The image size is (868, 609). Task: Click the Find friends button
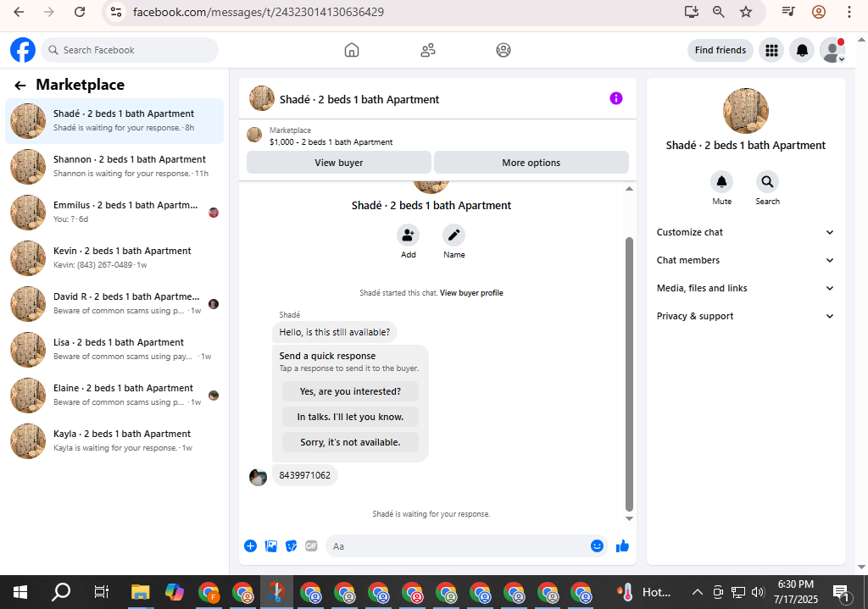[x=721, y=50]
